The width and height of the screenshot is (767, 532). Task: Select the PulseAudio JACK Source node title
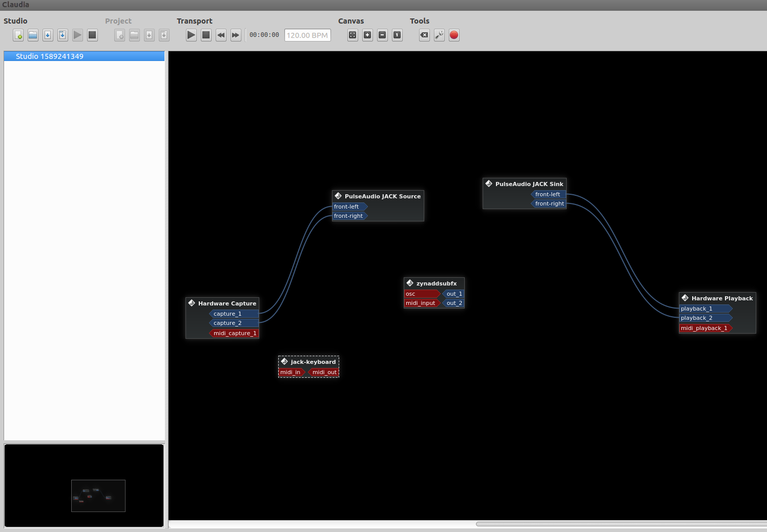coord(383,196)
